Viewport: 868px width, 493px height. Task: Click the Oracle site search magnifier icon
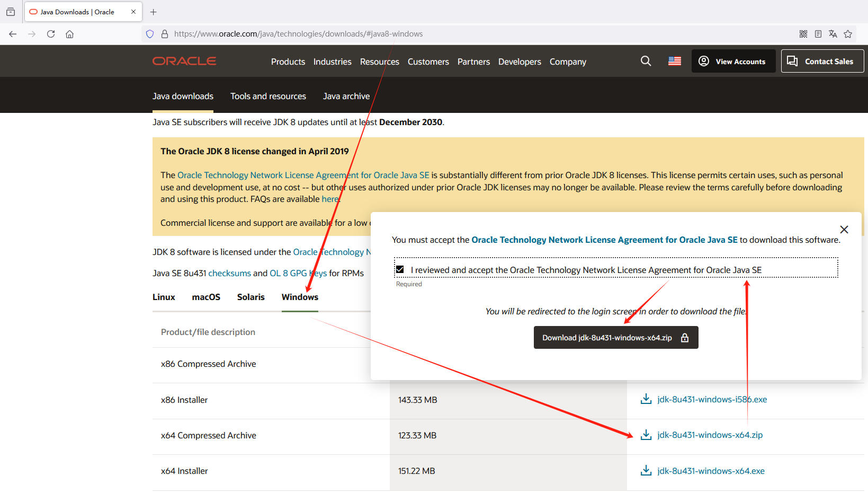pyautogui.click(x=646, y=61)
